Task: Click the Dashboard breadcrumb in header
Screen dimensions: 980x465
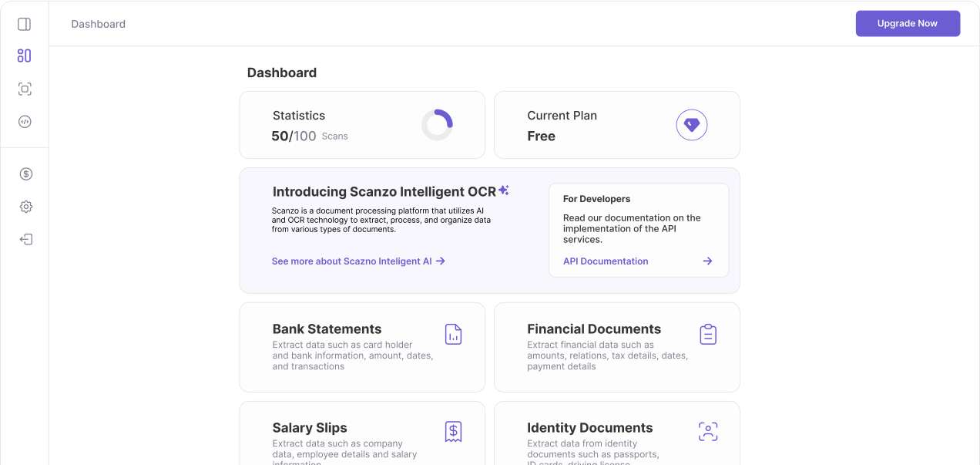Action: tap(98, 24)
